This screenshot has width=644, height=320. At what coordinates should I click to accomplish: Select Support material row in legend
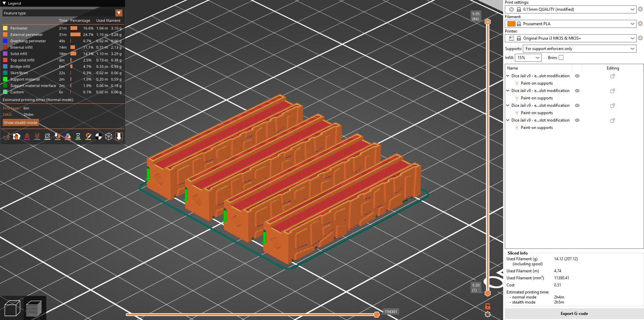point(62,79)
